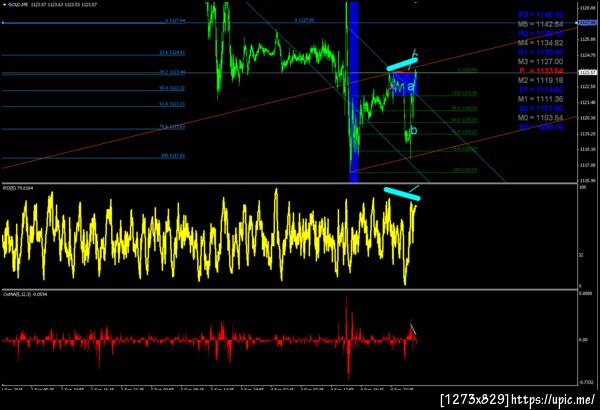600x410 pixels.
Task: Select the wave label 'a' on price chart
Action: [x=410, y=87]
